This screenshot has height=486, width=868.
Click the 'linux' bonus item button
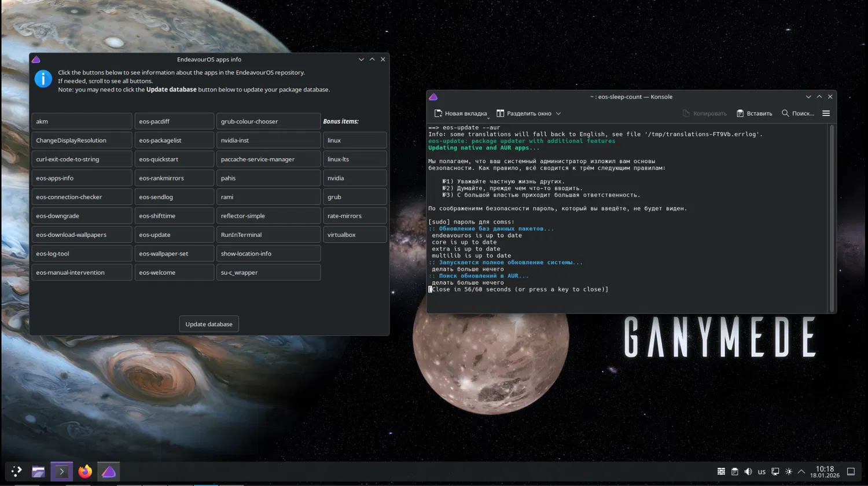355,140
